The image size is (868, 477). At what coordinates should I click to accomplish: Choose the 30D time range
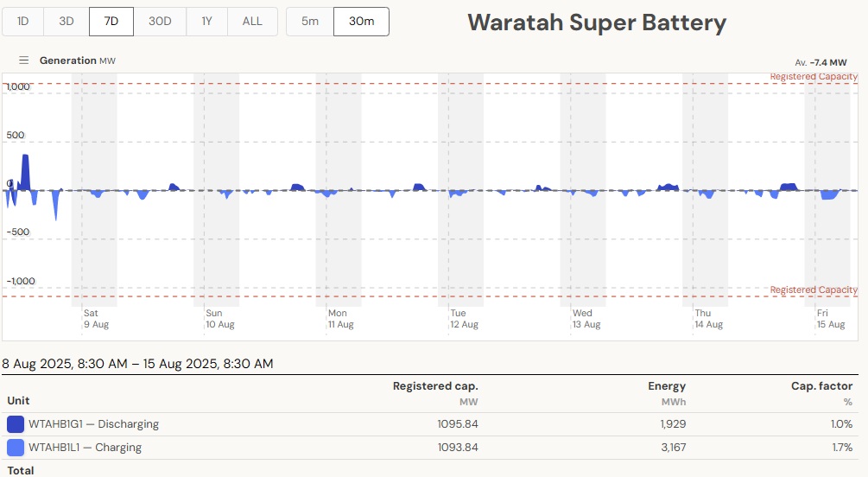pos(160,22)
